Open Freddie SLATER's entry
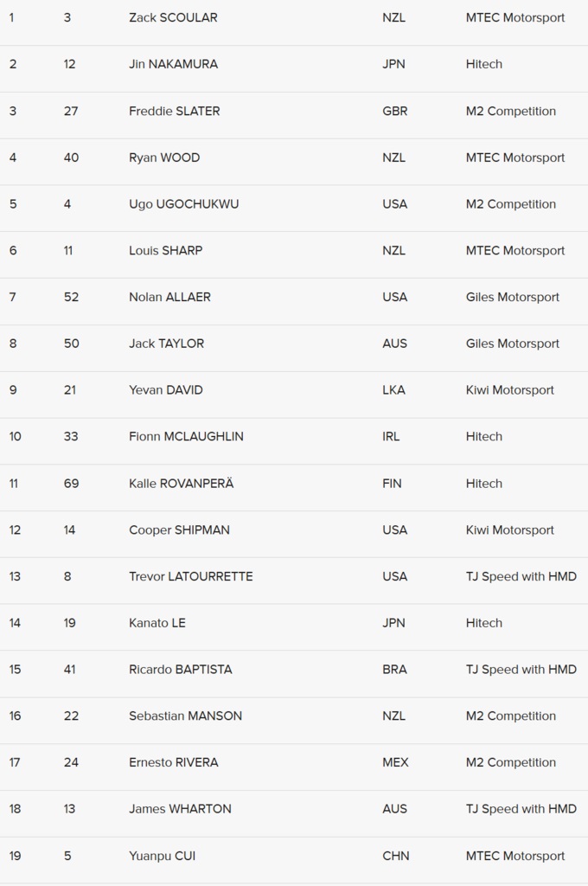The width and height of the screenshot is (588, 886). point(174,111)
